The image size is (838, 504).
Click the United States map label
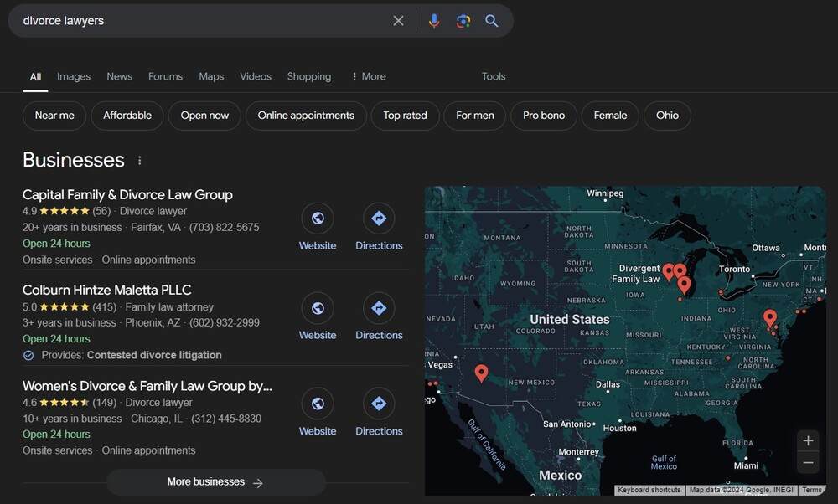click(x=570, y=319)
